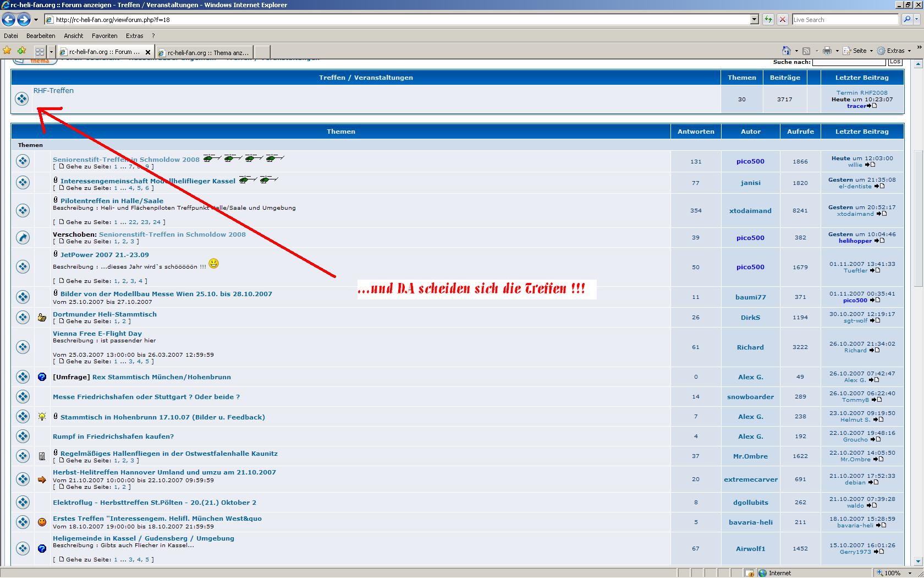Open author profile baumi77
This screenshot has height=578, width=924.
(x=750, y=297)
